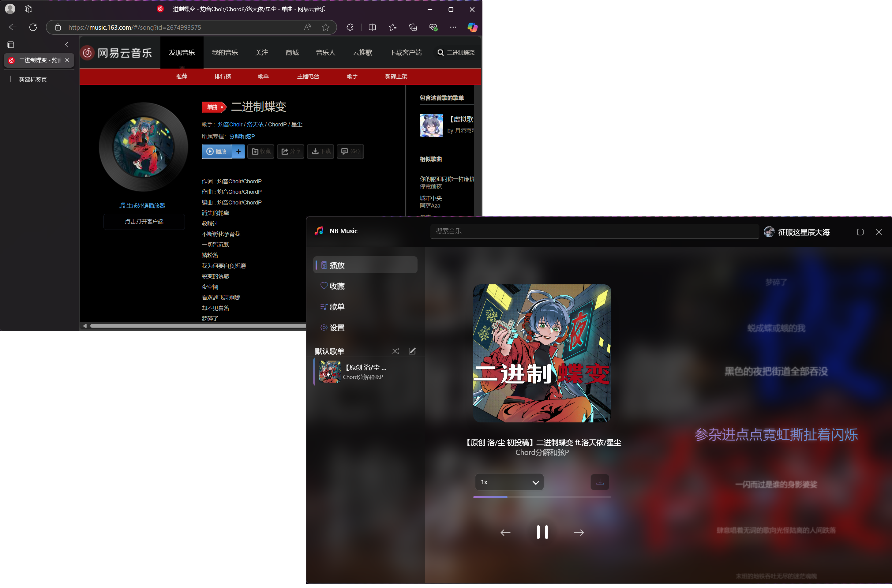Click the 点击打开客户端 button
The image size is (892, 588).
pyautogui.click(x=144, y=222)
